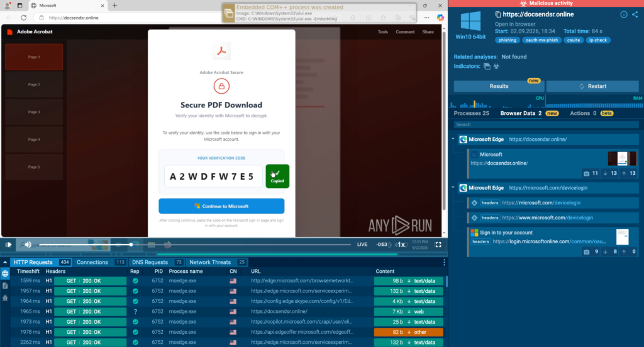The height and width of the screenshot is (347, 644).
Task: Enter fullscreen for the video player
Action: (438, 245)
